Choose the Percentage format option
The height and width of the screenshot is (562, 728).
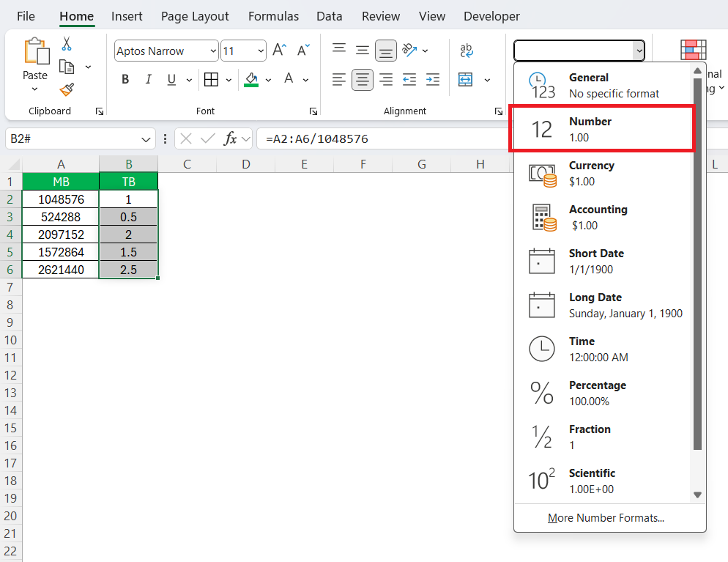pyautogui.click(x=603, y=393)
